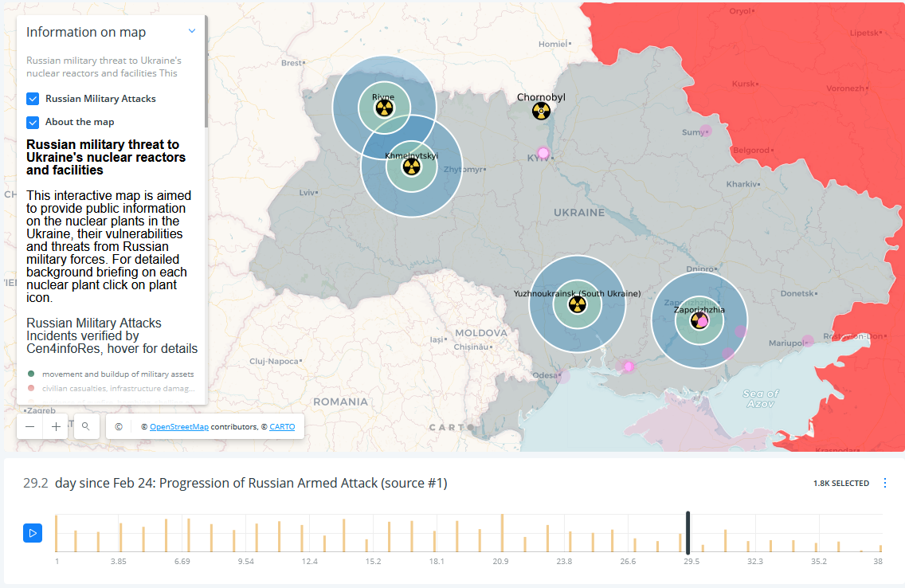Click the copyright attribution icon
The height and width of the screenshot is (588, 905).
119,427
